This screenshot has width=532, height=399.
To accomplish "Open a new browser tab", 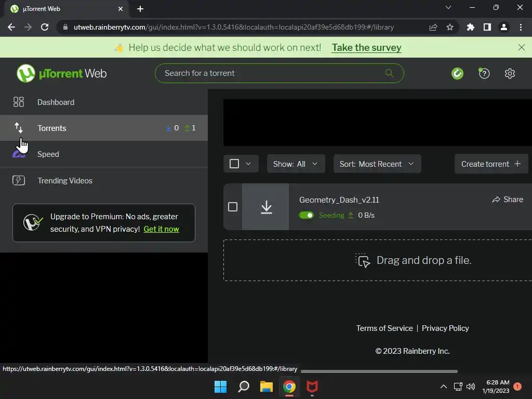I will pos(140,9).
